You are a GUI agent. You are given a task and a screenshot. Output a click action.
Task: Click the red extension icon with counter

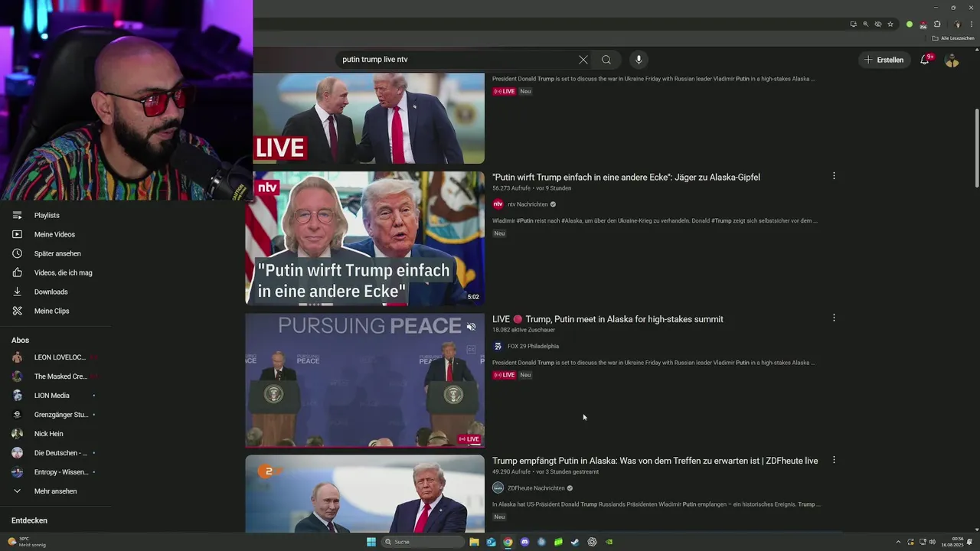923,25
